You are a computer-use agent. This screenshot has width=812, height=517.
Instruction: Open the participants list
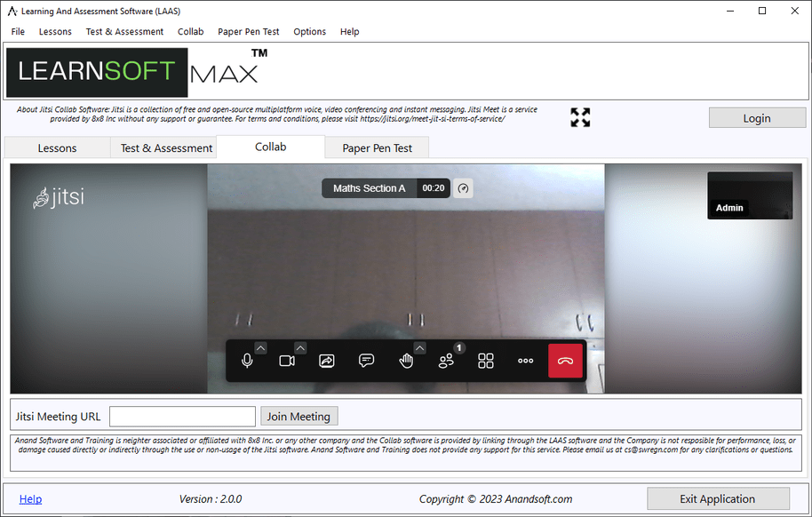[446, 362]
